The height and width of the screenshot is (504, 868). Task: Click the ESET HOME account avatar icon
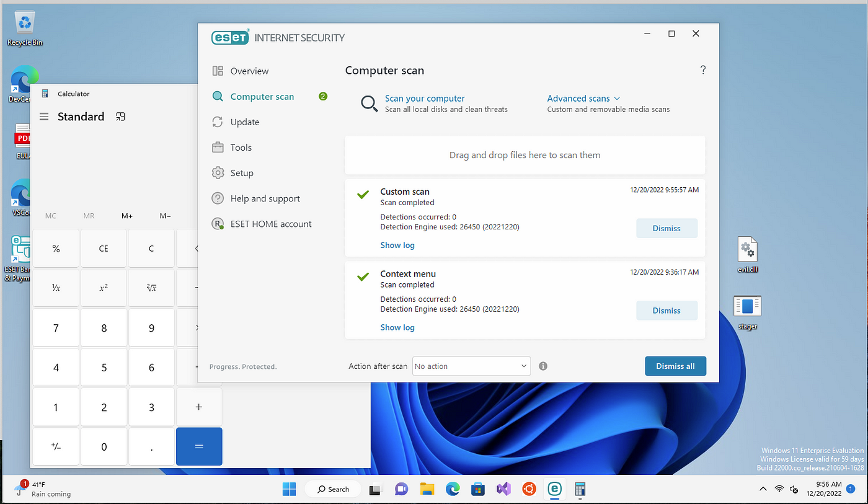pyautogui.click(x=218, y=224)
